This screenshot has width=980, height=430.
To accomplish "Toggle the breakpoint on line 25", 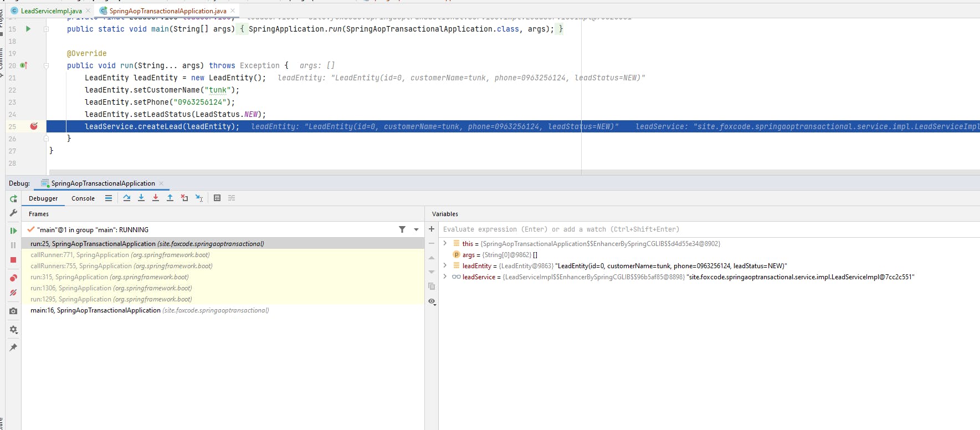I will 34,126.
